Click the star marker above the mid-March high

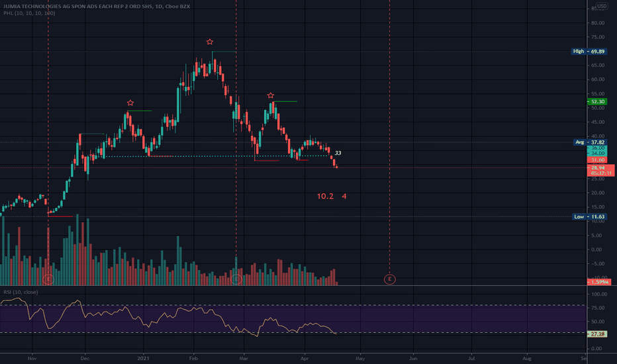tap(270, 95)
